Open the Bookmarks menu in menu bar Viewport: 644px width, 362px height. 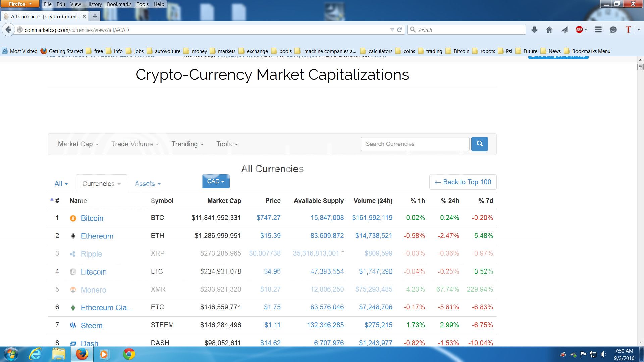coord(119,4)
